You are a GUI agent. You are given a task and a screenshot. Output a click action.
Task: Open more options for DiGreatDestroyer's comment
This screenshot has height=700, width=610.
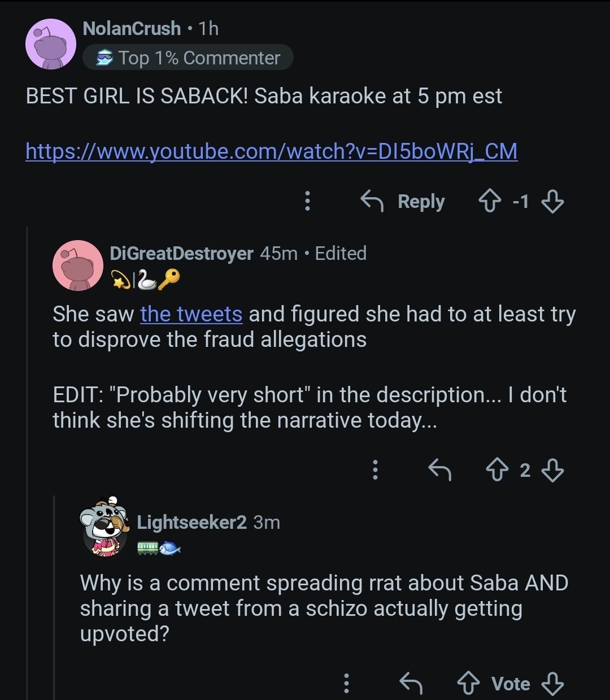(375, 469)
